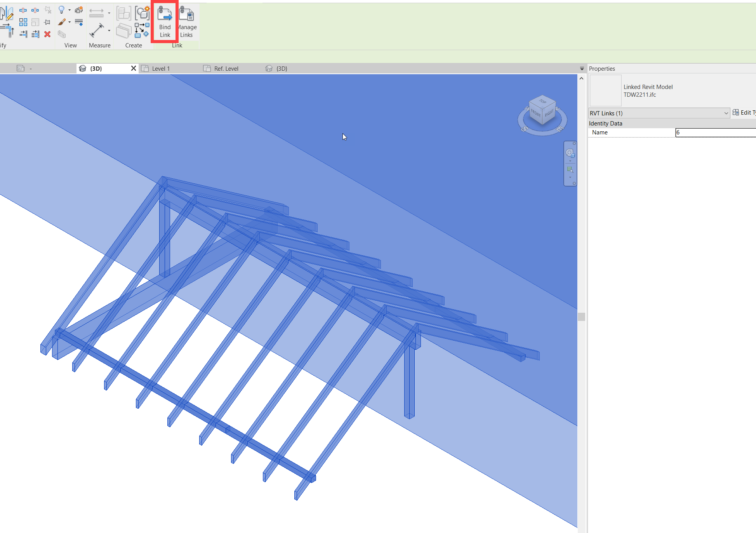The width and height of the screenshot is (756, 533).
Task: Open the Ref. Level view tab
Action: [226, 68]
